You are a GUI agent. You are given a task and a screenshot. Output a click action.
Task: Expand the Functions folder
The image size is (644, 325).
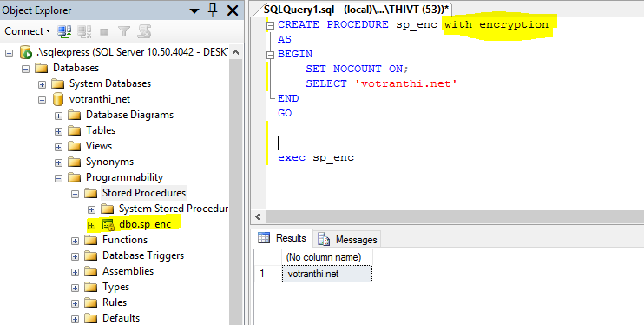point(75,241)
